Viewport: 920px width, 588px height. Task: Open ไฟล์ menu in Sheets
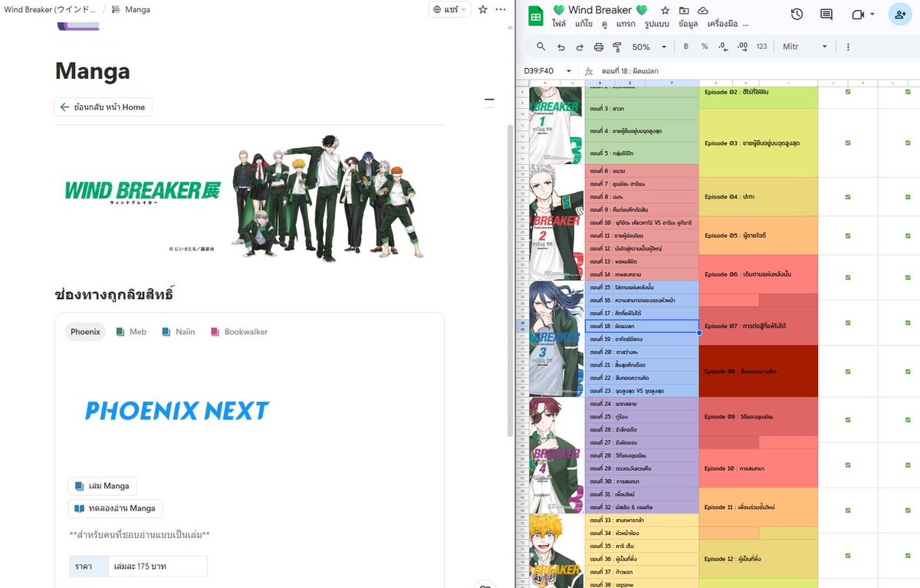click(559, 24)
